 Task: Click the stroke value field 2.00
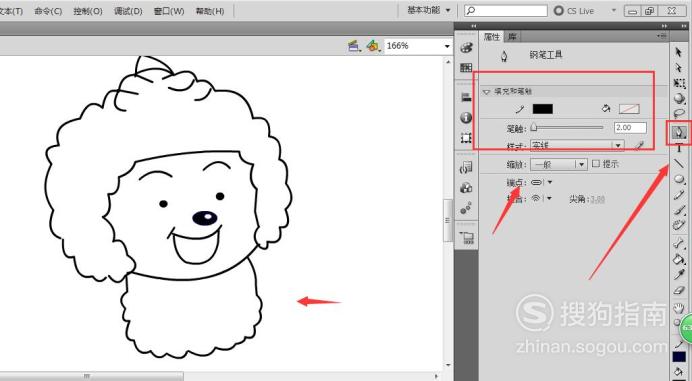pyautogui.click(x=630, y=128)
